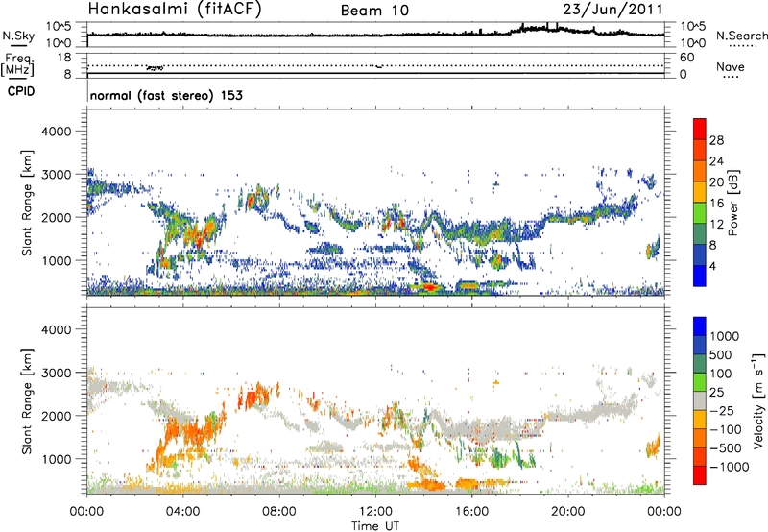Viewport: 768px width, 532px height.
Task: Select the 2000 tick in the velocity panel
Action: 57,416
